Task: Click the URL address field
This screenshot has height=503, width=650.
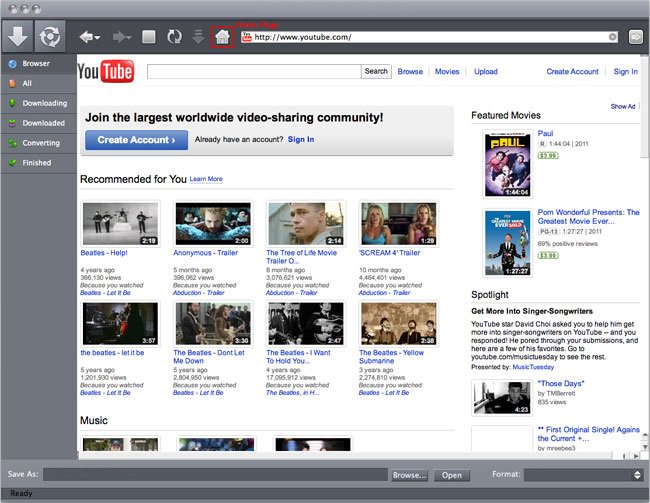Action: point(429,37)
